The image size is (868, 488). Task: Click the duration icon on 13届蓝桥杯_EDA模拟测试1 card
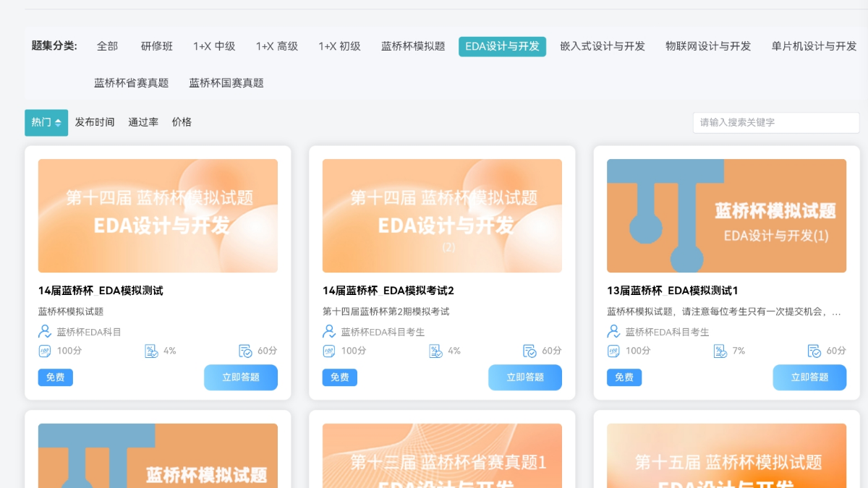coord(814,351)
